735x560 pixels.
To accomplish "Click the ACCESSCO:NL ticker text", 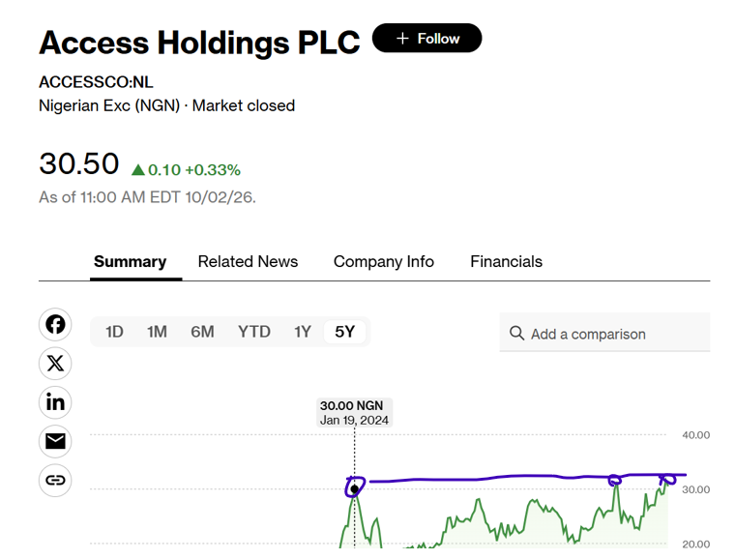I will click(96, 82).
